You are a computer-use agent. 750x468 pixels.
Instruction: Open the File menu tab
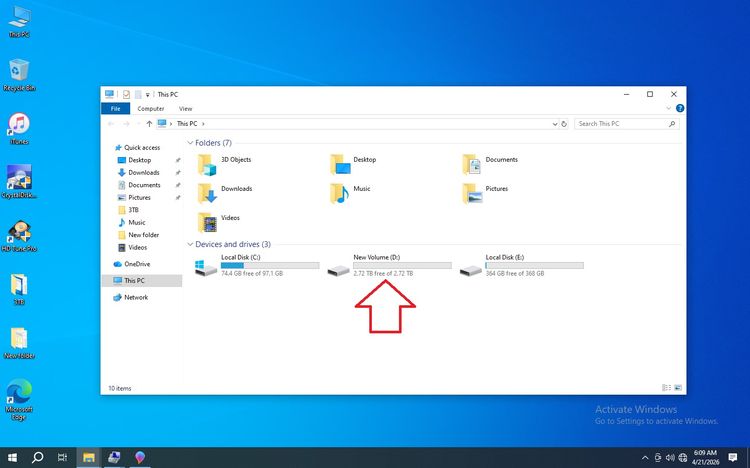(115, 109)
